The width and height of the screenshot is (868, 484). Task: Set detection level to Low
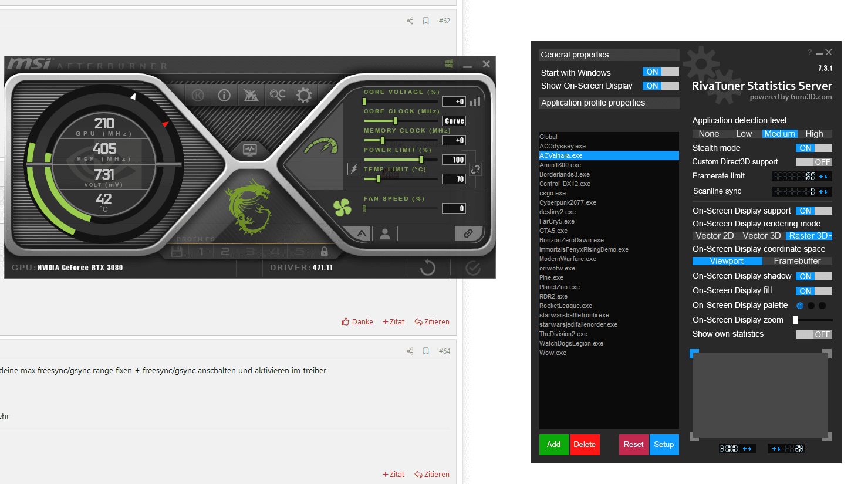pyautogui.click(x=744, y=134)
